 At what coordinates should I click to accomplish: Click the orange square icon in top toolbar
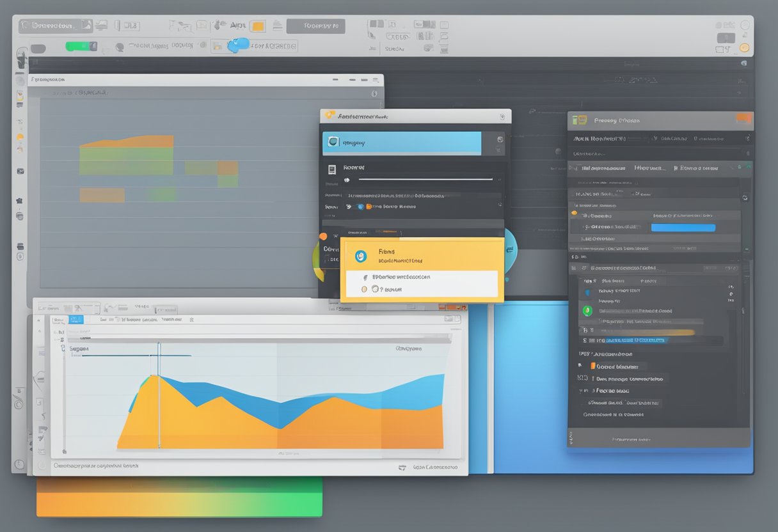257,26
